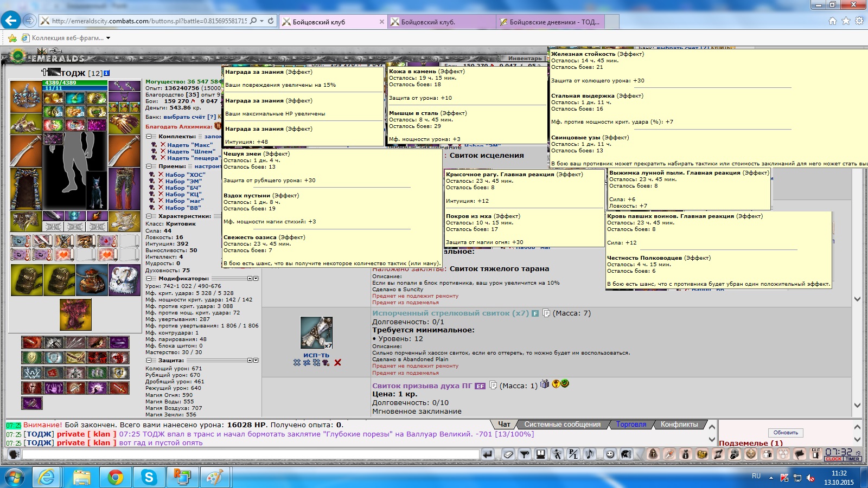This screenshot has height=488, width=868.
Task: Click the money bag icon in bottom toolbar
Action: click(686, 454)
